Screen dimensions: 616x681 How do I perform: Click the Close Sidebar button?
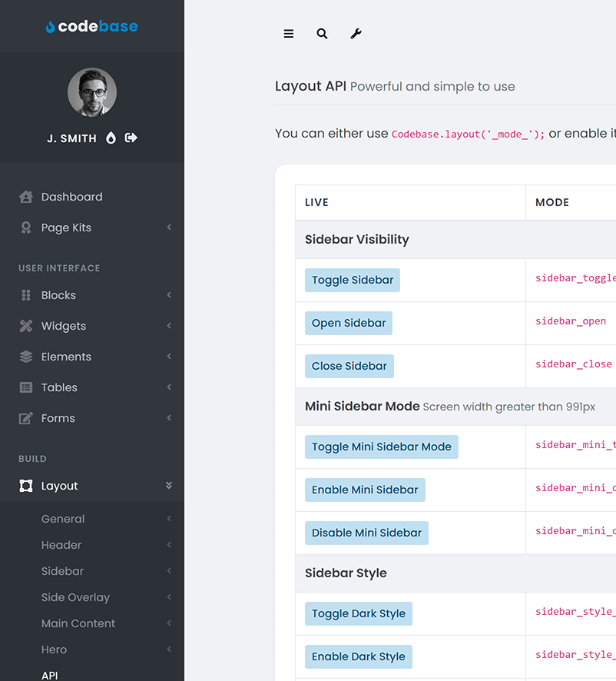point(349,366)
